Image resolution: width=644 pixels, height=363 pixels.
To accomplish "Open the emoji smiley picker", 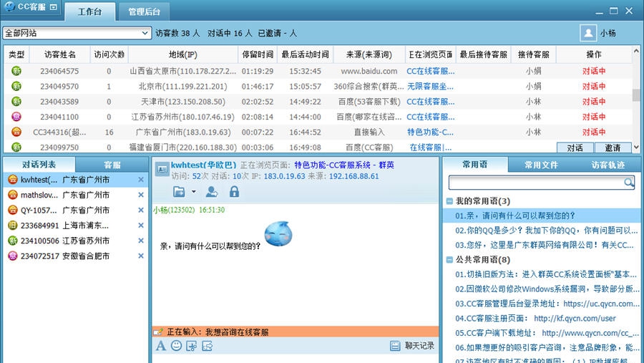I will pyautogui.click(x=176, y=346).
